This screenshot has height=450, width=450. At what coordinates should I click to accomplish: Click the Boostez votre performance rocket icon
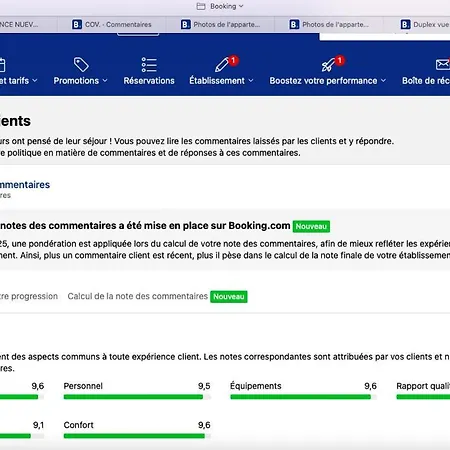coord(328,65)
